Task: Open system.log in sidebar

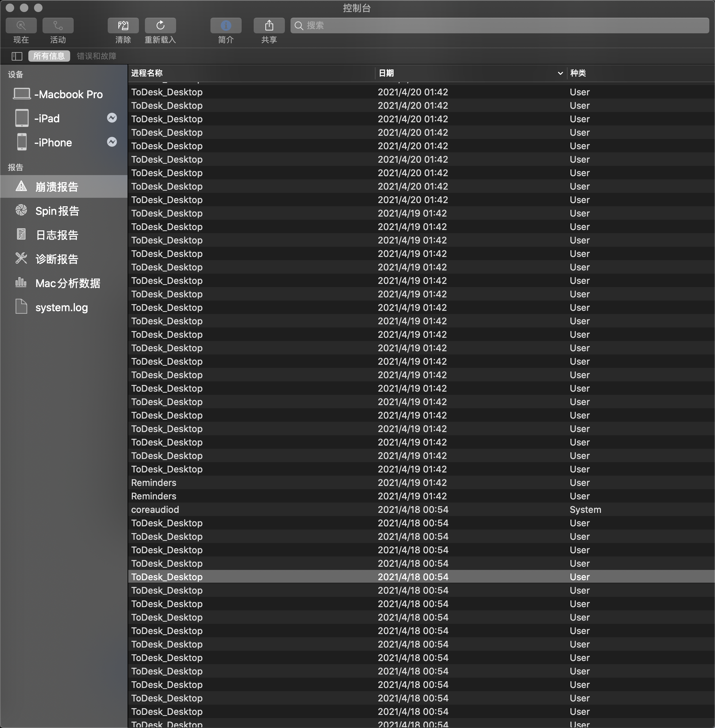Action: (64, 307)
